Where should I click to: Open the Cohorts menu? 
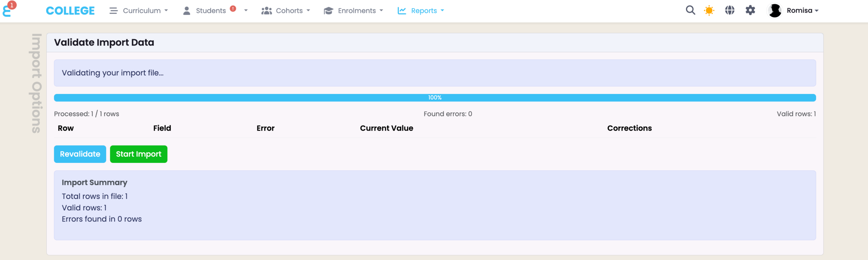point(289,11)
